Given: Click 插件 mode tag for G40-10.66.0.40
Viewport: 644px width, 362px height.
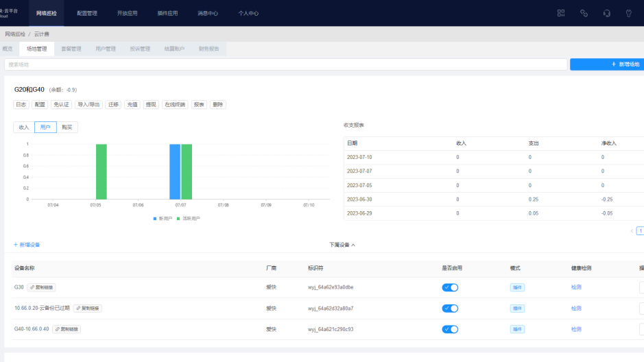Looking at the screenshot, I should coord(517,329).
